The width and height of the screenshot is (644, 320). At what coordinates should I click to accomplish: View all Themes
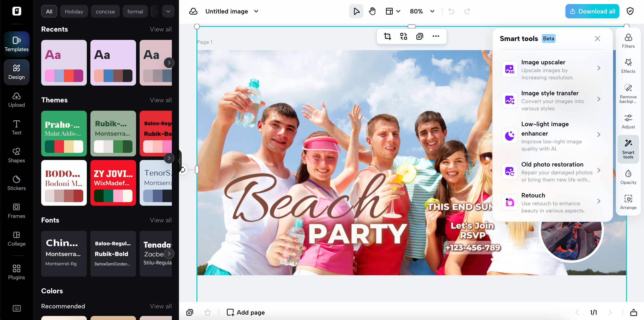click(x=161, y=100)
